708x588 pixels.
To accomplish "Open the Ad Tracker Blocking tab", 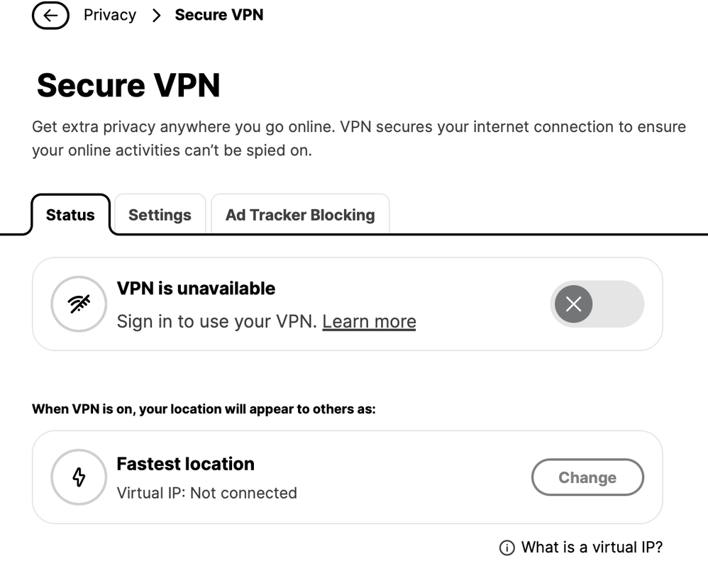I will (299, 214).
